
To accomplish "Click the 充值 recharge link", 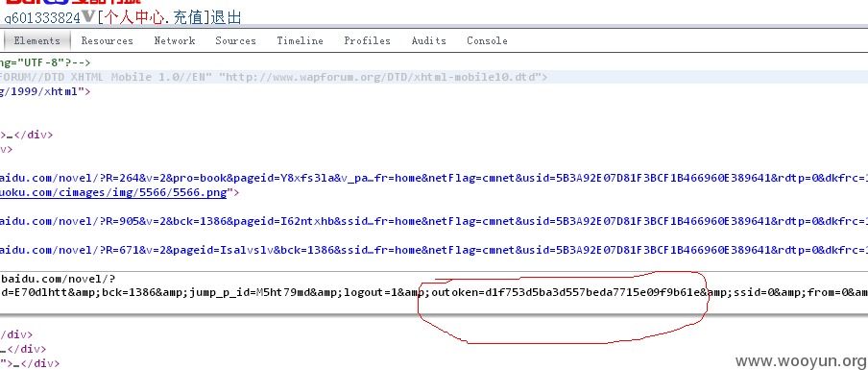I will (x=188, y=17).
